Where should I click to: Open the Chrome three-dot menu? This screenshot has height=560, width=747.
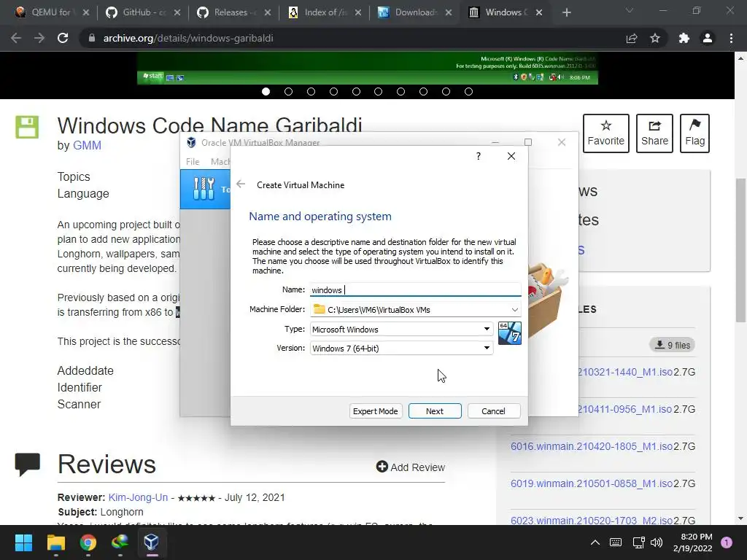pyautogui.click(x=731, y=38)
